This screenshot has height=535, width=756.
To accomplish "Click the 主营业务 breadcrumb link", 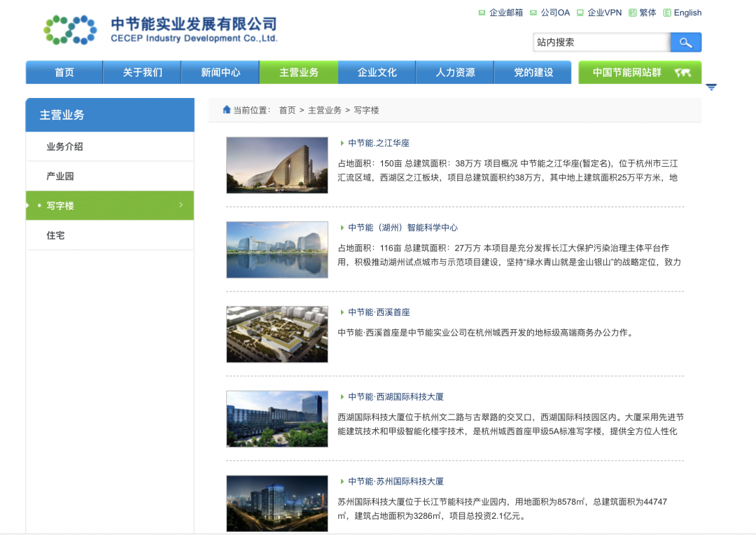I will point(325,111).
